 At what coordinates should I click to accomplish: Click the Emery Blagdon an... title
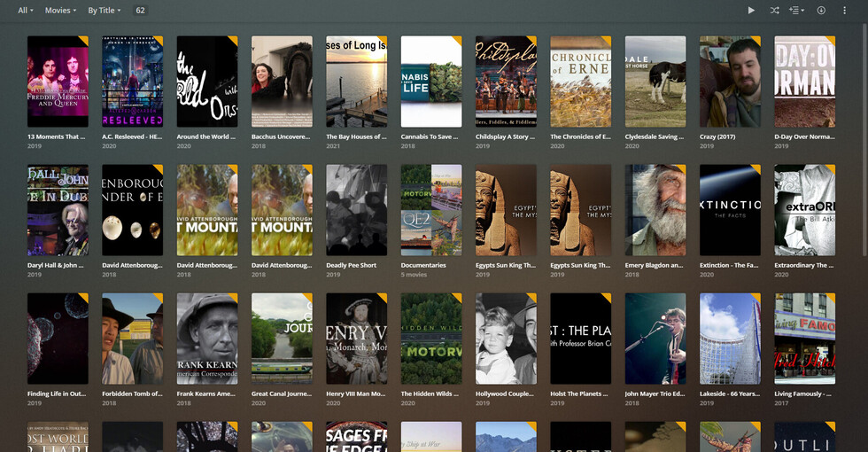654,265
